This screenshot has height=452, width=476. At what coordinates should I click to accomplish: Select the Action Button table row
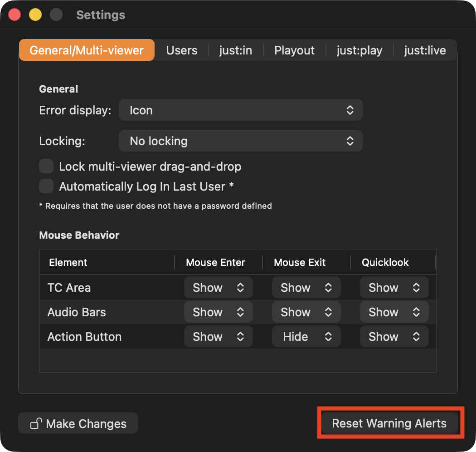(x=238, y=336)
